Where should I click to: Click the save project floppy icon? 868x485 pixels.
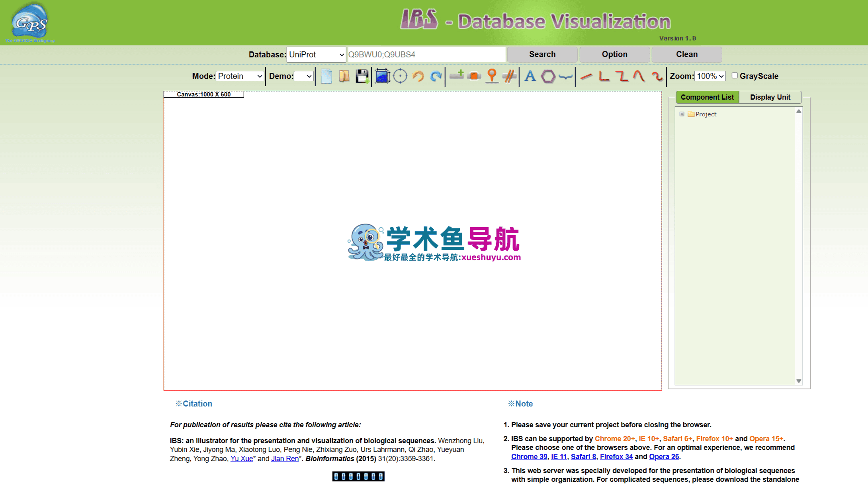pyautogui.click(x=362, y=76)
